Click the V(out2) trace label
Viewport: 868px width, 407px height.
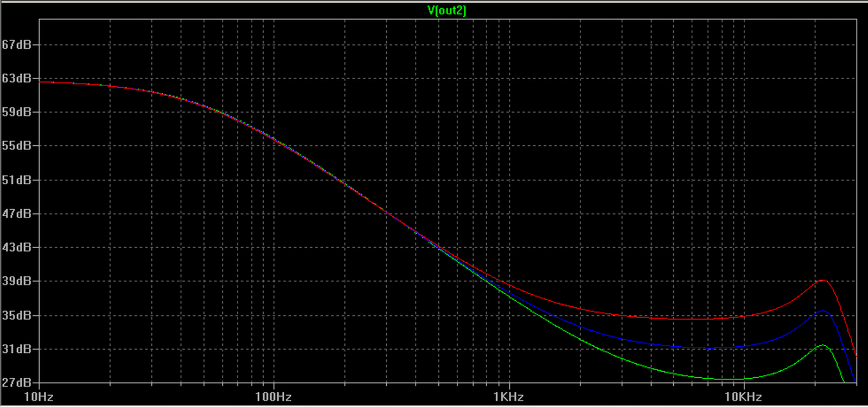pos(446,10)
